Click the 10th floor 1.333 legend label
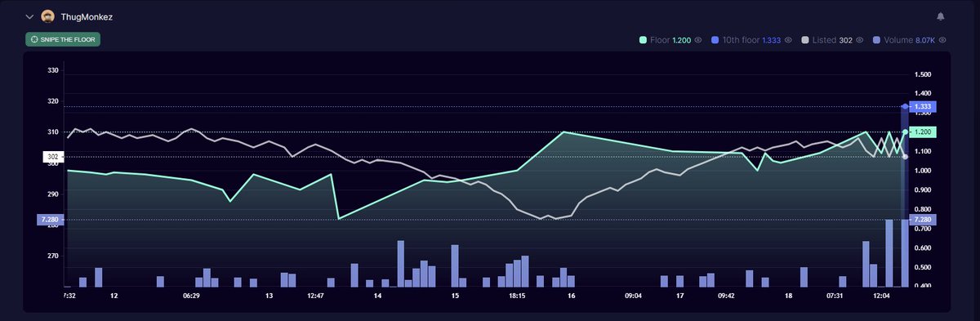Viewport: 980px width, 321px height. click(x=751, y=39)
